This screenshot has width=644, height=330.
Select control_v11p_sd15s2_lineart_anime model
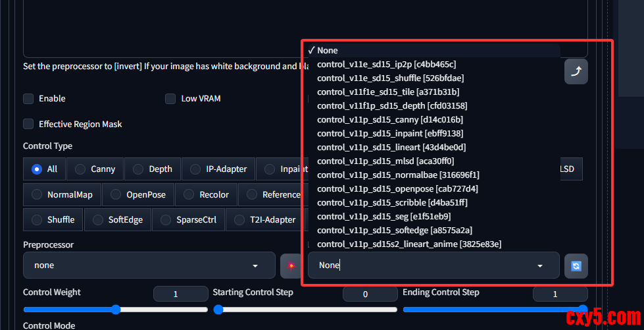click(x=409, y=244)
